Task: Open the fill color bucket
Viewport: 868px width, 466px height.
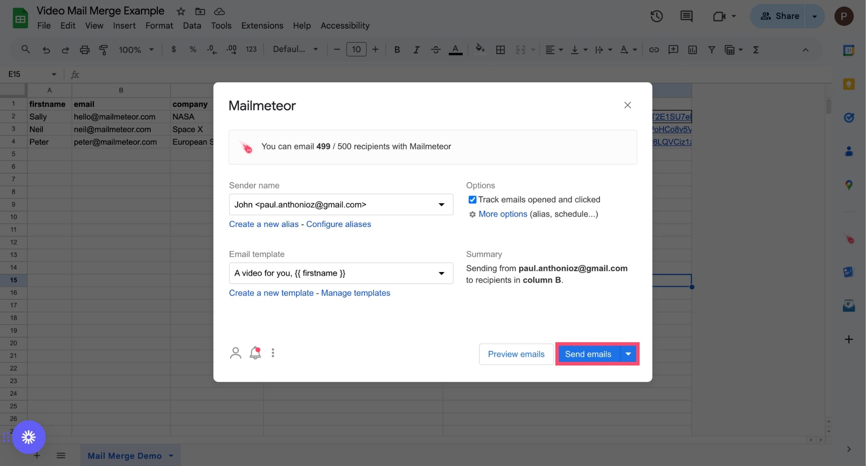Action: (480, 48)
